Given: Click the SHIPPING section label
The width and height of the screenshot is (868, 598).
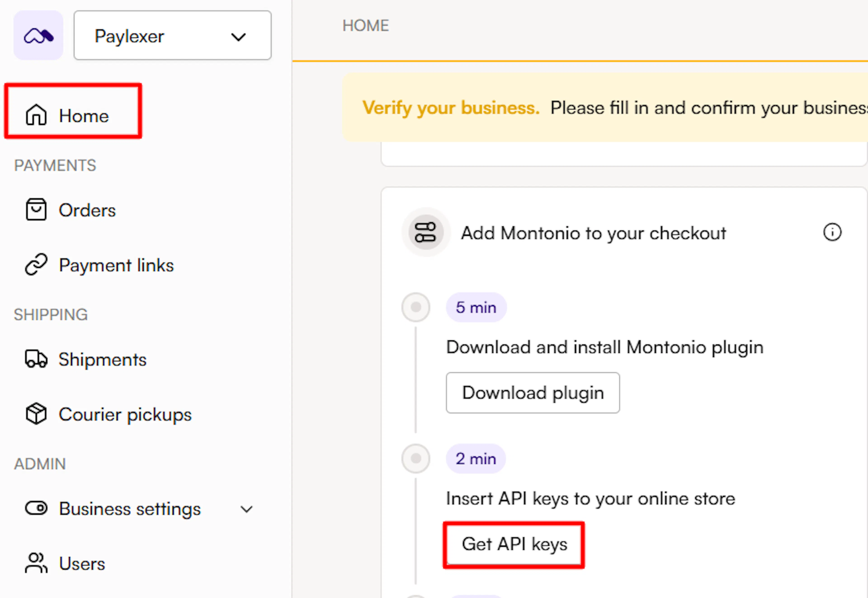Looking at the screenshot, I should point(51,314).
